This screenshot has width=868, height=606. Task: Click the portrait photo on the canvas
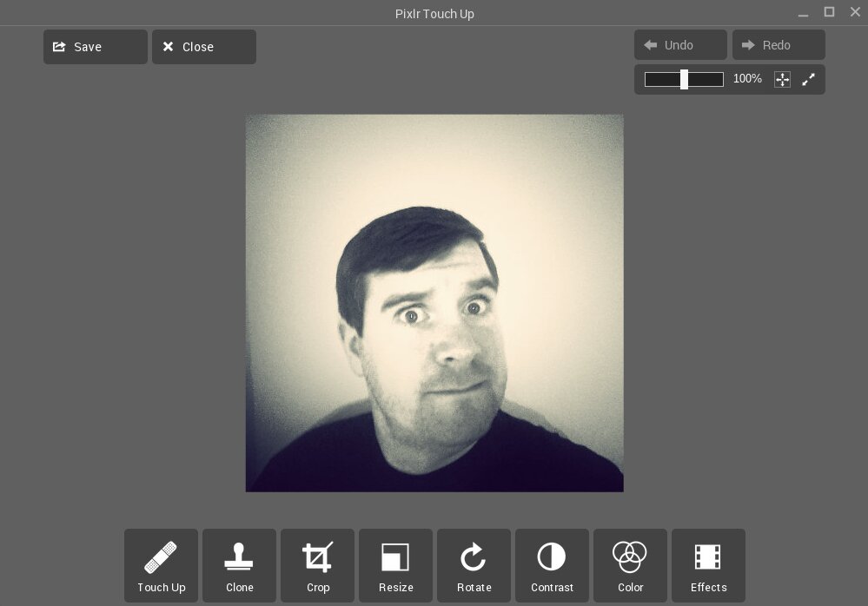(434, 303)
